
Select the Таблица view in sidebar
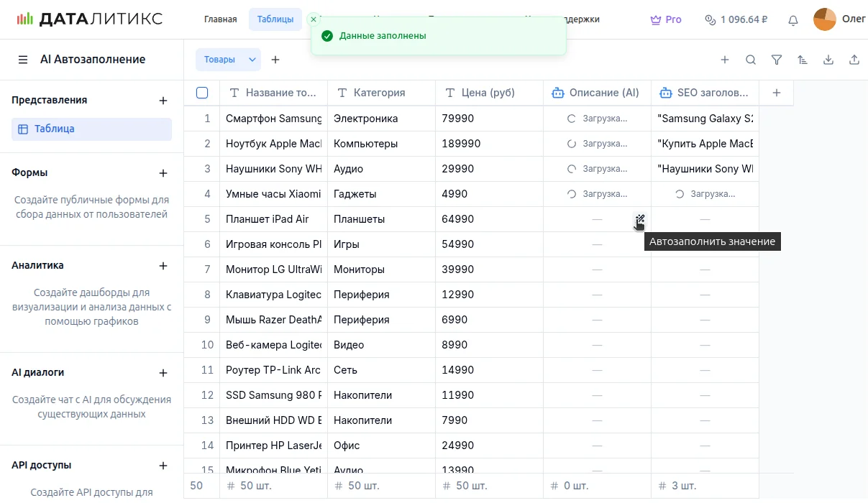tap(91, 129)
